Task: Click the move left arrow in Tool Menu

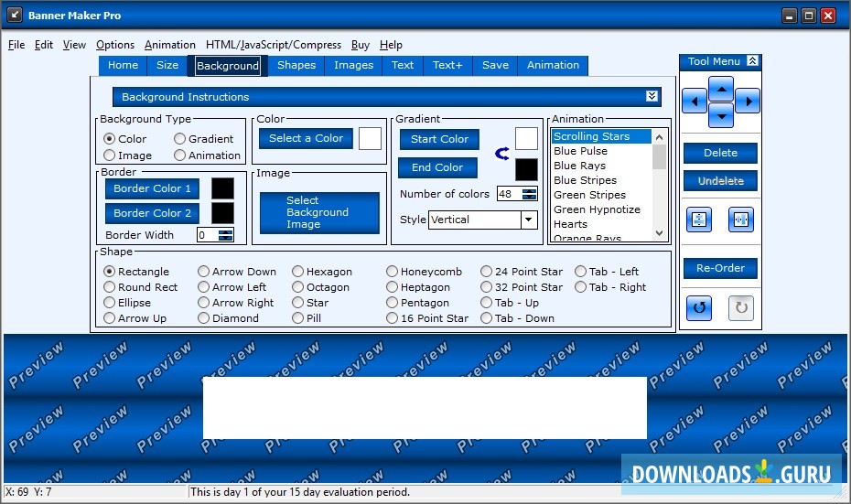Action: tap(695, 101)
